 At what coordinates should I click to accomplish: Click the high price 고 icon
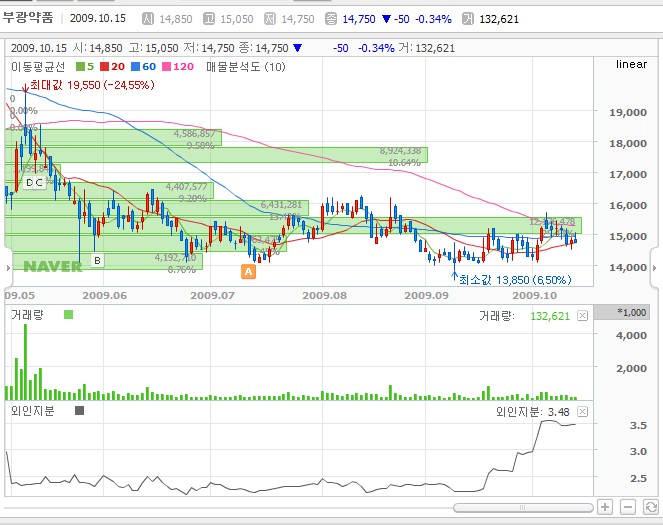[x=209, y=19]
